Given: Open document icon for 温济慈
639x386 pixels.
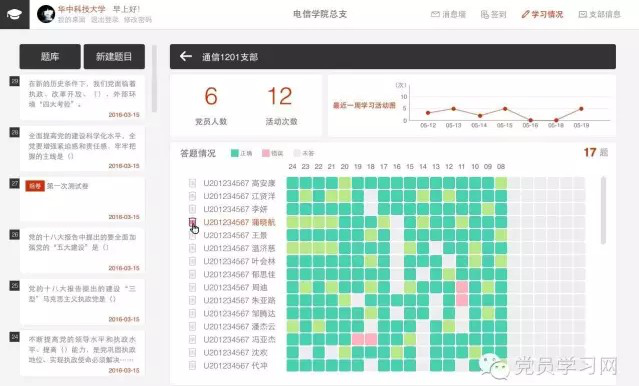Looking at the screenshot, I should tap(192, 248).
